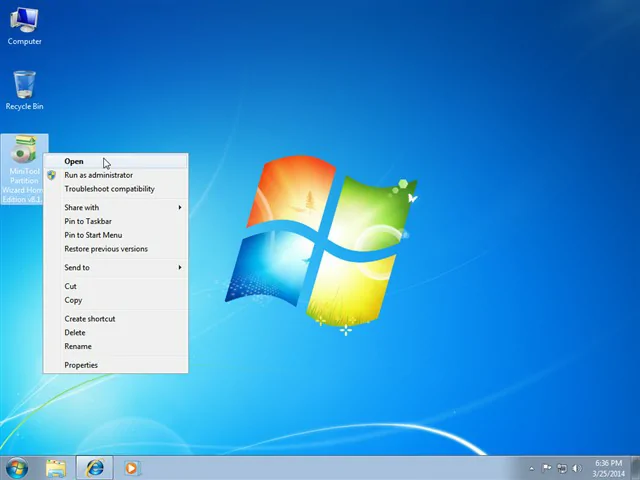Select Pin to Taskbar
640x480 pixels.
tap(88, 221)
